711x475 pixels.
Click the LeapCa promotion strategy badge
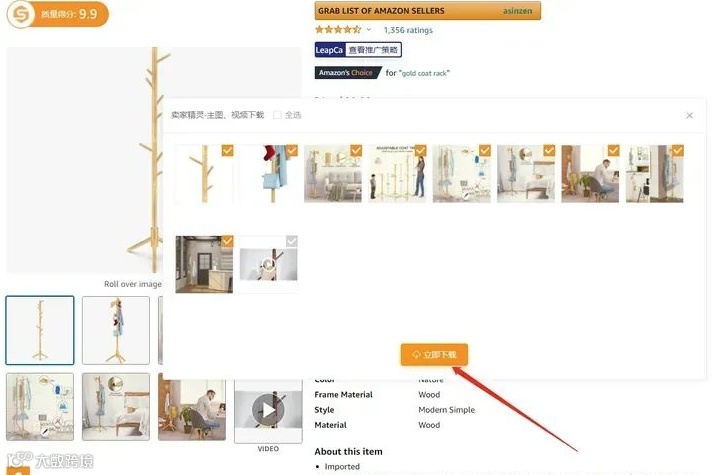(x=358, y=50)
